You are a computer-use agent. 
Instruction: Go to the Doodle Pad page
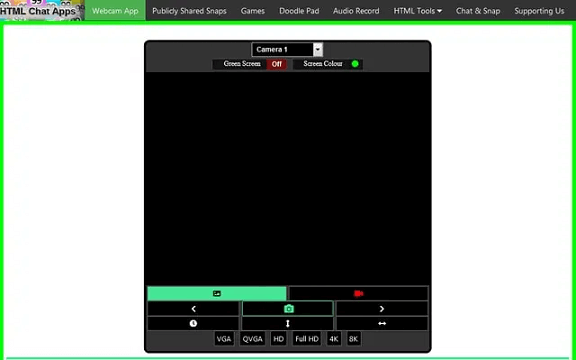299,11
